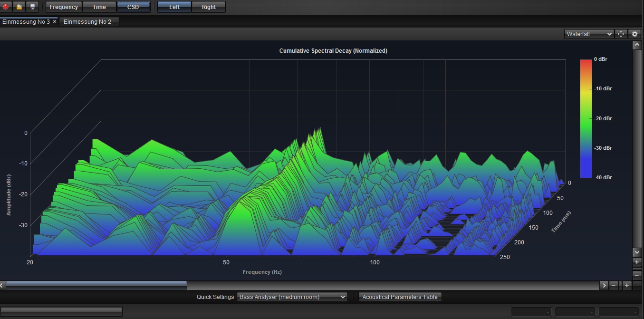
Task: Click the pan/move arrows icon
Action: (621, 34)
